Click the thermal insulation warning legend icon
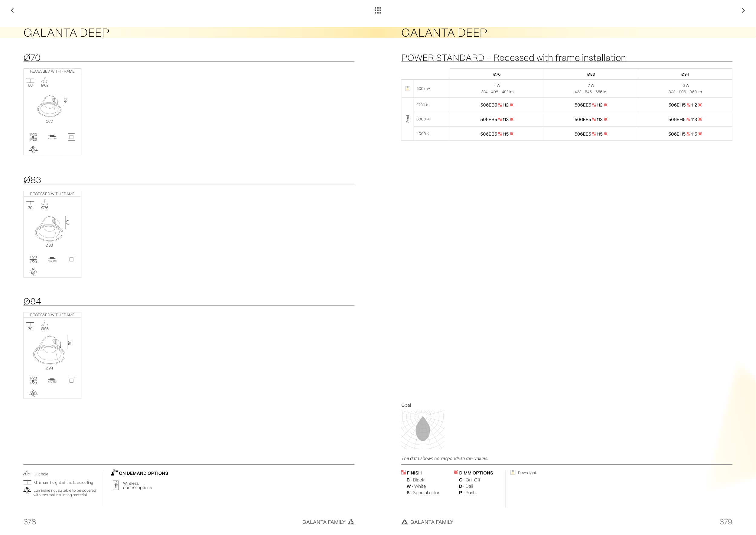The height and width of the screenshot is (535, 756). point(27,491)
